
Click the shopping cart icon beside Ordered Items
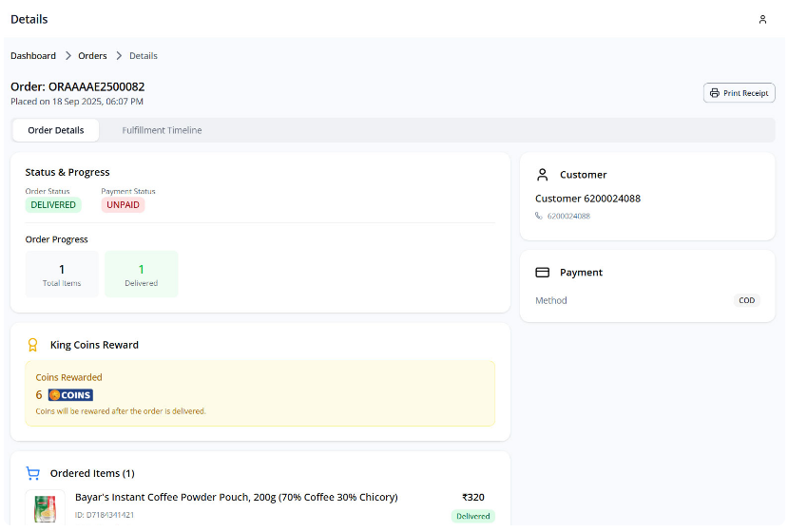(x=33, y=473)
